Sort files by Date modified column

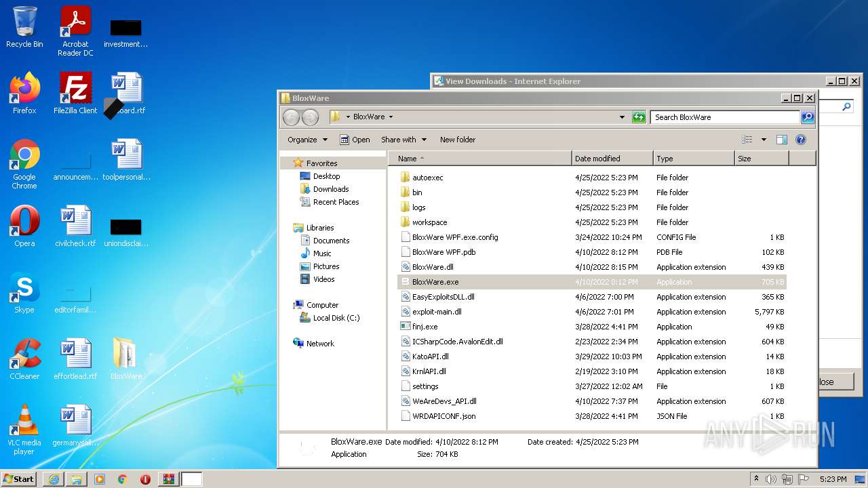tap(612, 159)
